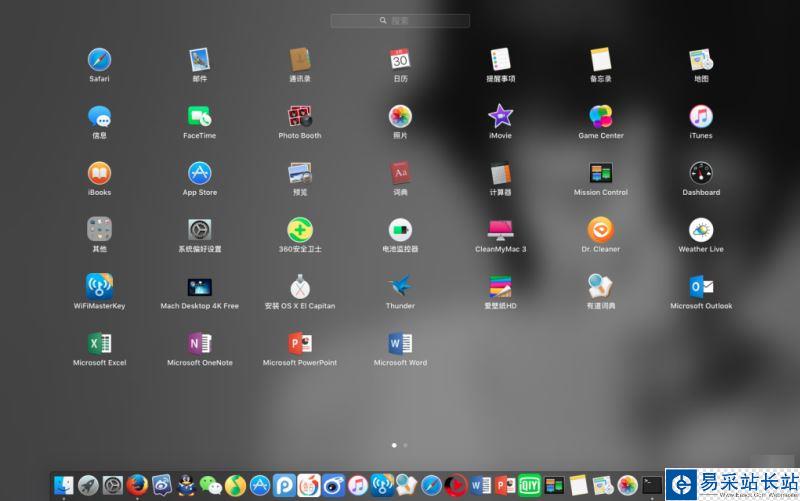The image size is (800, 501).
Task: Open FaceTime app
Action: (x=199, y=117)
